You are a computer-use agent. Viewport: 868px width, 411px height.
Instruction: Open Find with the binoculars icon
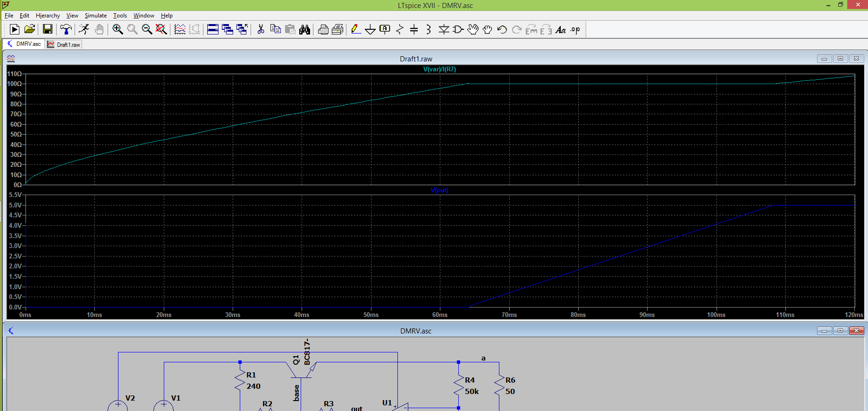[x=305, y=29]
